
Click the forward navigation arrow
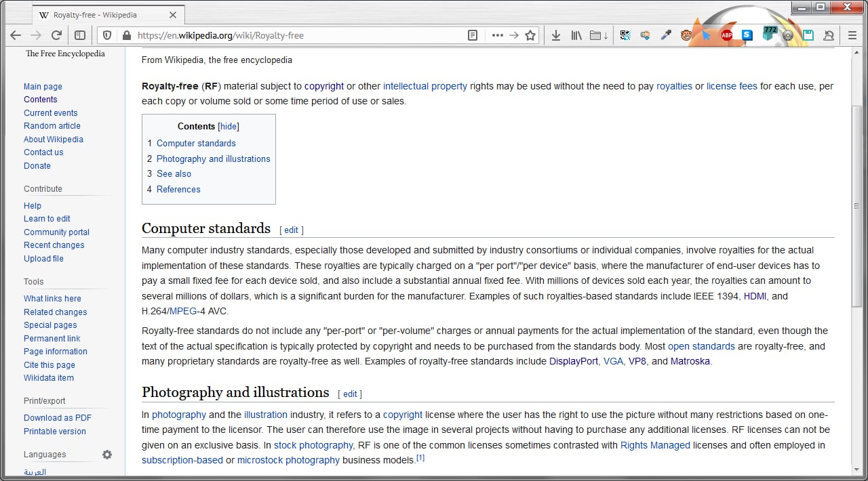[36, 35]
